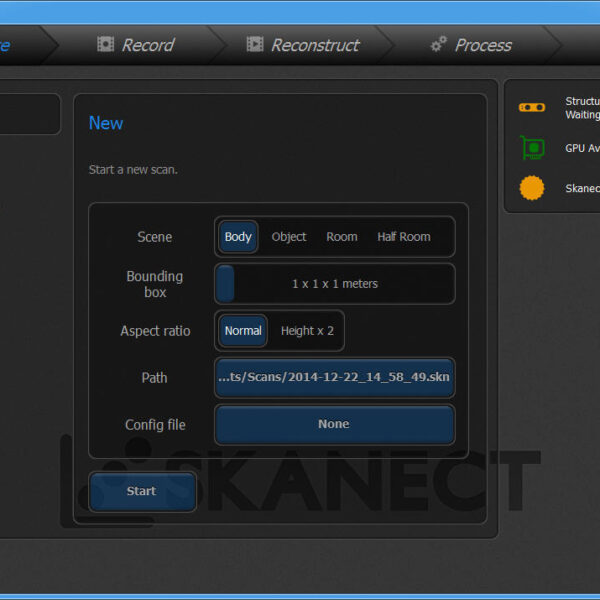Select Body scene option
This screenshot has height=600, width=600.
coord(238,237)
